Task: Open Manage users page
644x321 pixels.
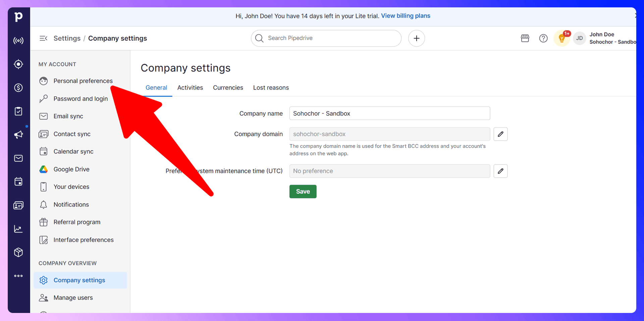Action: click(80, 298)
